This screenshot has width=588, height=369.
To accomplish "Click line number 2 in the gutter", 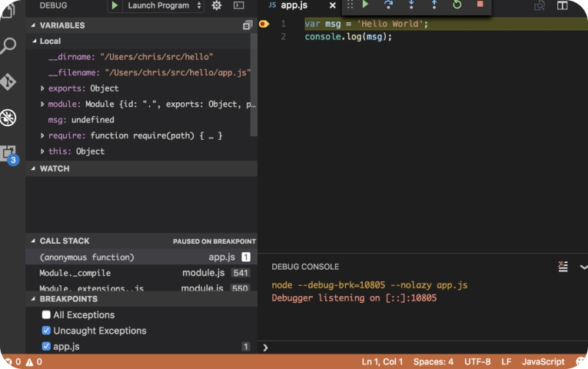I will (x=284, y=37).
